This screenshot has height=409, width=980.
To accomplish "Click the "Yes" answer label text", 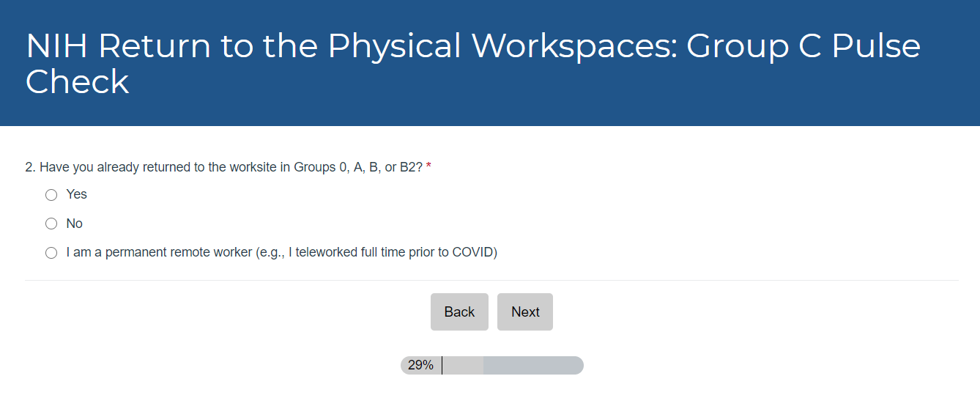I will [x=77, y=194].
